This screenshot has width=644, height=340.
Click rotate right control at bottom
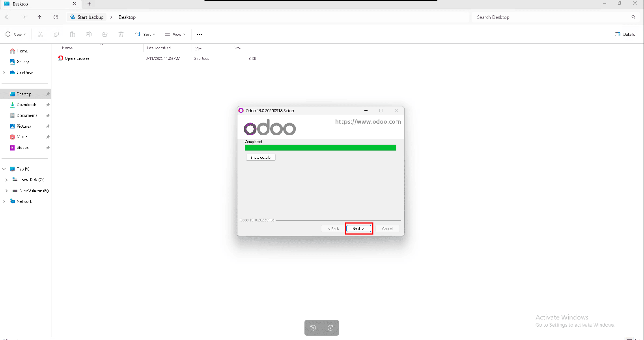coord(330,328)
